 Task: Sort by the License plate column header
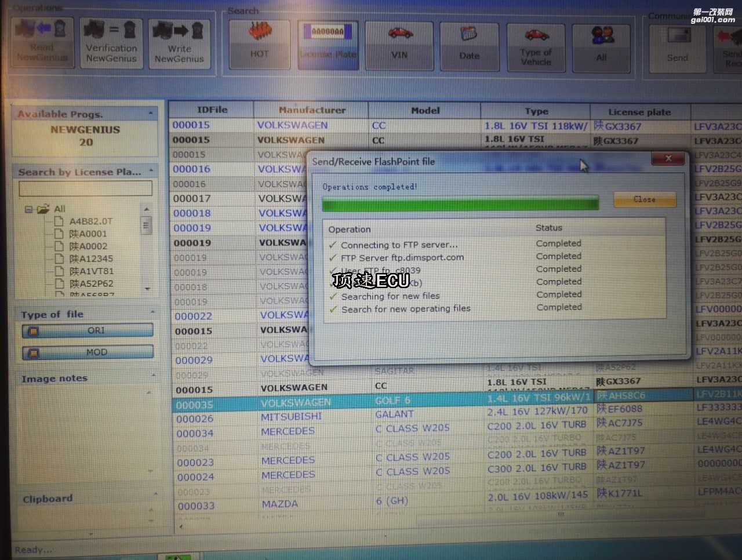tap(639, 112)
